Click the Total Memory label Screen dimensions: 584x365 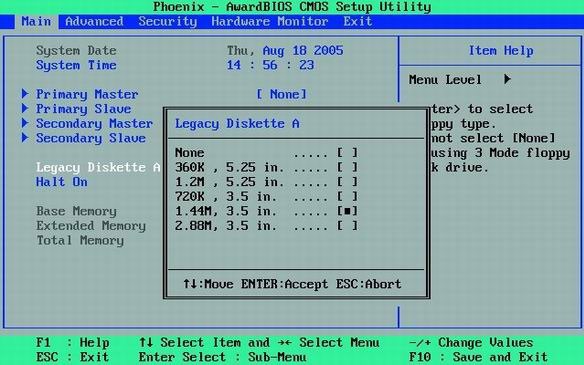point(80,240)
